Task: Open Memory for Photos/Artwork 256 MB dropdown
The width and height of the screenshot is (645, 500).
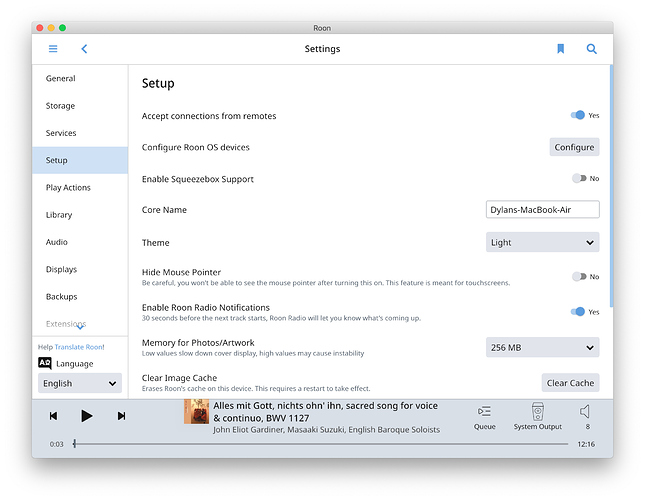Action: tap(542, 347)
